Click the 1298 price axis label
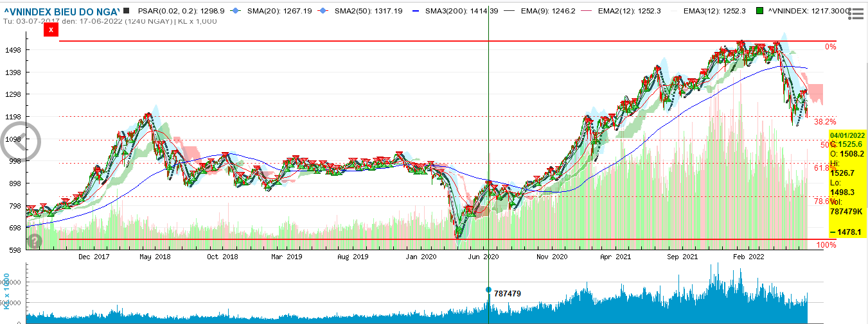Screen dimensions: 868x324 (12, 95)
